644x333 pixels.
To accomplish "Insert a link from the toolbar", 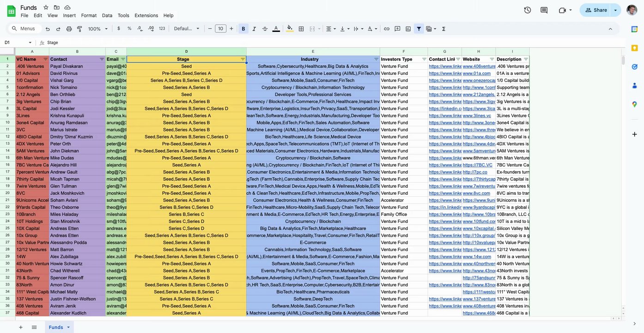I will [387, 29].
